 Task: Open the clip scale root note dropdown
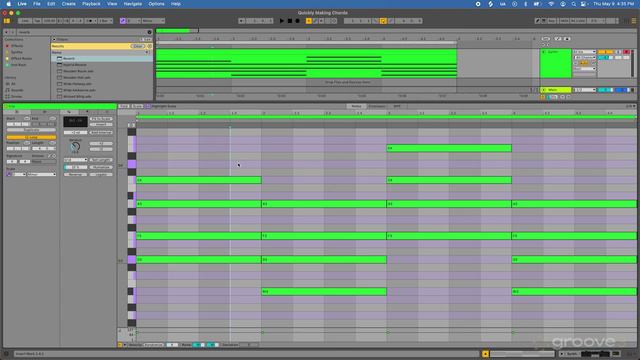pyautogui.click(x=19, y=174)
